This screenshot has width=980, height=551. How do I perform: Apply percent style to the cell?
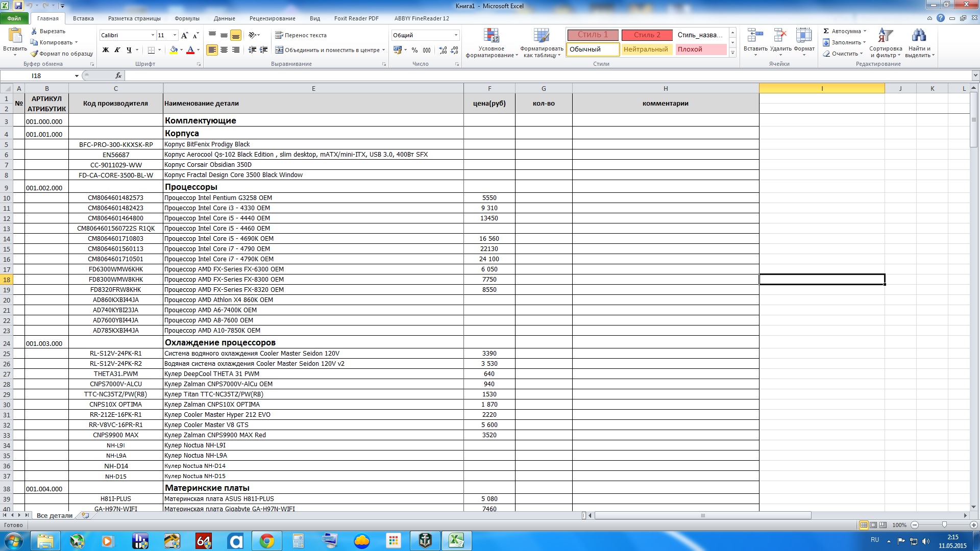click(414, 50)
